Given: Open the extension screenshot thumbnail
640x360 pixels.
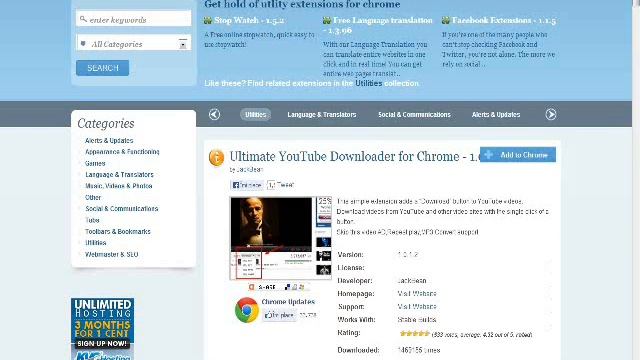Looking at the screenshot, I should (280, 238).
